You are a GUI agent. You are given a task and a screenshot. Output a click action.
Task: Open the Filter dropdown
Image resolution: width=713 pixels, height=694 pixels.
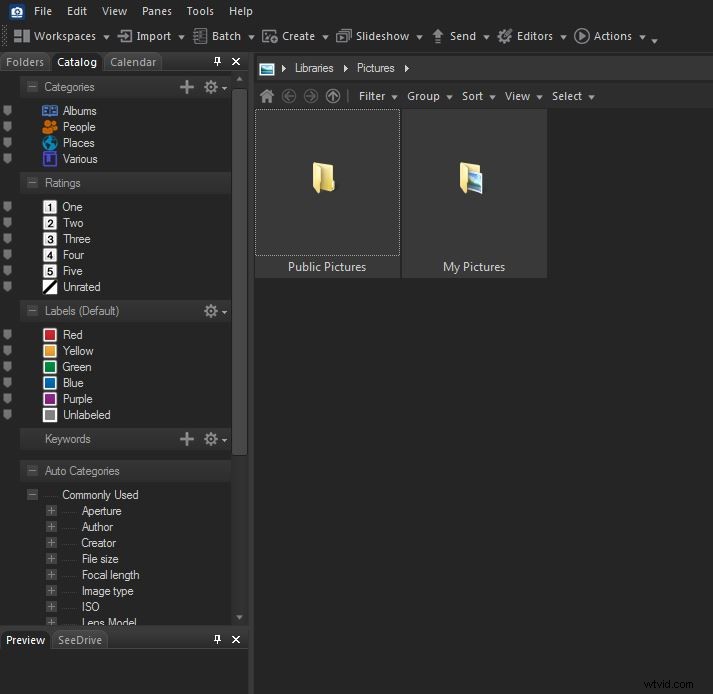tap(377, 96)
